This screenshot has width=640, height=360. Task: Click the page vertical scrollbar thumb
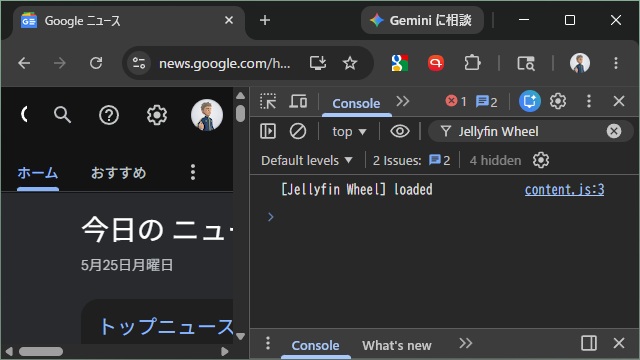coord(240,113)
